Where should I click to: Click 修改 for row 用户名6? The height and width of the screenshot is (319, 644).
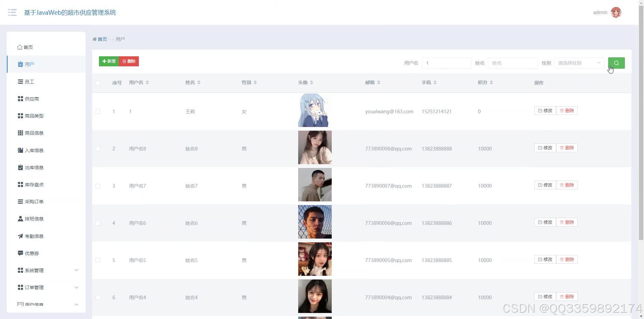(545, 222)
